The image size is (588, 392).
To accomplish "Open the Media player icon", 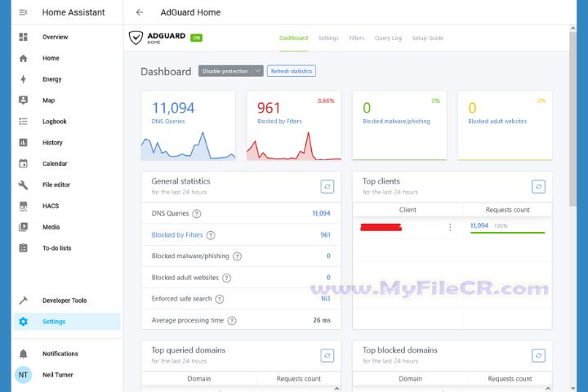I will (x=23, y=227).
